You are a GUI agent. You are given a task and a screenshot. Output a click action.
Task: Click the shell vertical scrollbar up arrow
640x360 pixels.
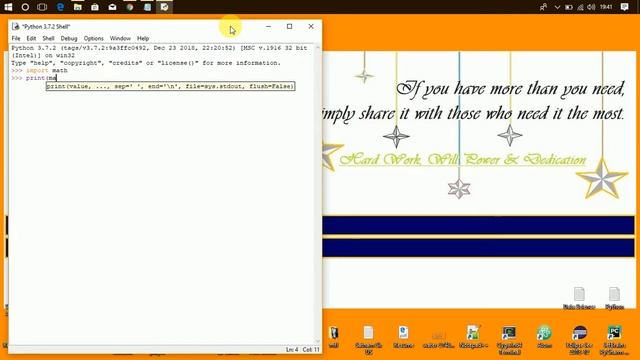coord(318,48)
